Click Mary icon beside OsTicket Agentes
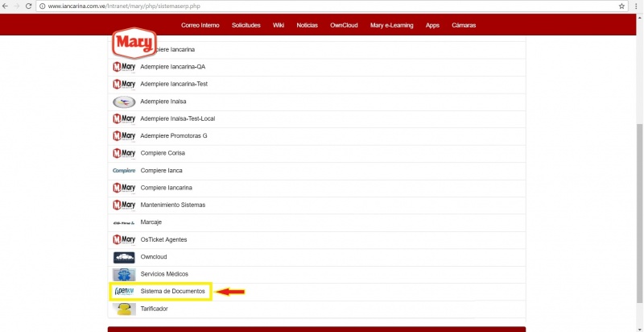The image size is (644, 332). (124, 239)
